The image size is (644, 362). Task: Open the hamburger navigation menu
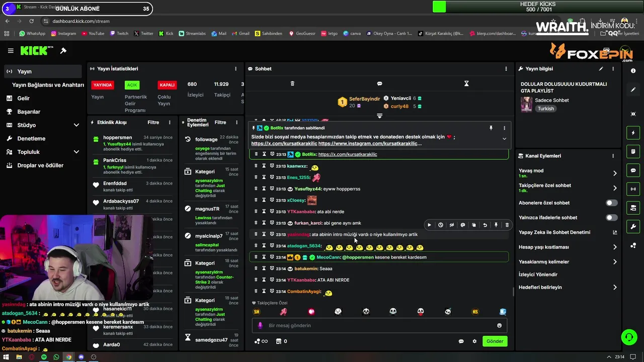click(11, 51)
